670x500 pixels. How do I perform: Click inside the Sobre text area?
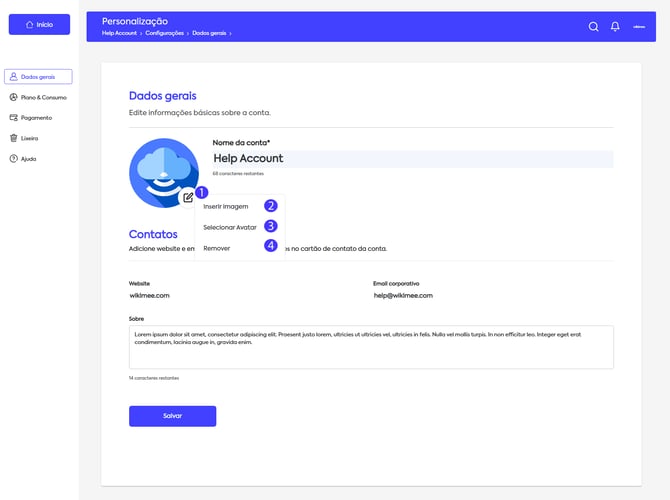tap(370, 346)
